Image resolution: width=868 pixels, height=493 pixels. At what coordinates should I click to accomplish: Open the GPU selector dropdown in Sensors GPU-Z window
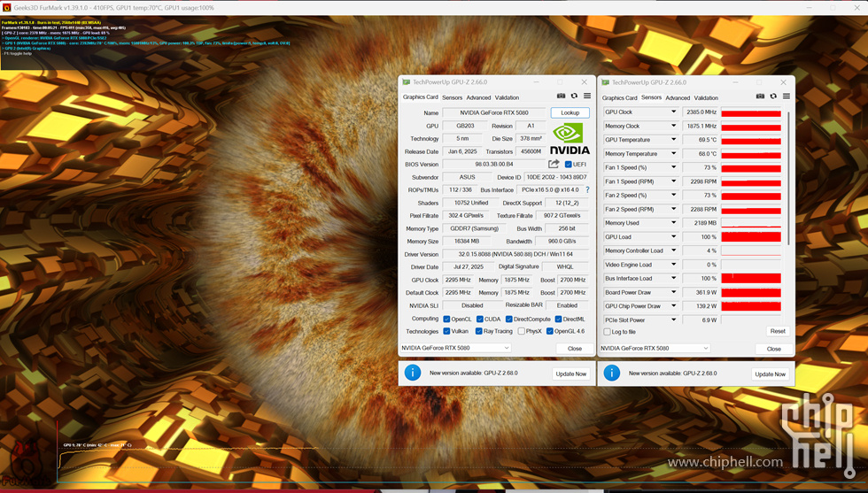(655, 348)
